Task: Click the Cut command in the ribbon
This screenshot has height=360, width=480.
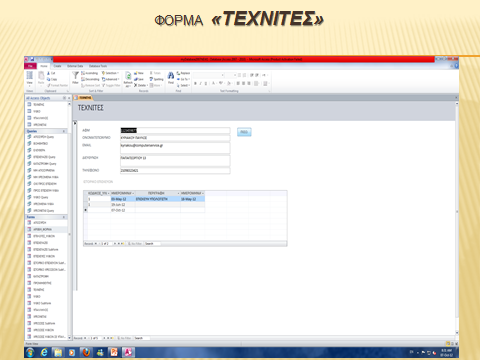Action: pos(51,73)
